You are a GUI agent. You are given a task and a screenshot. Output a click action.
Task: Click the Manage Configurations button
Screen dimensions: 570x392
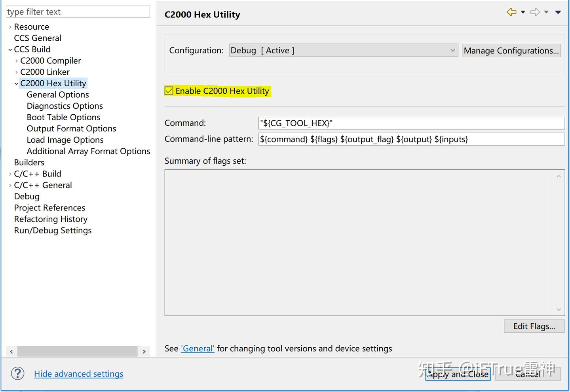click(511, 51)
